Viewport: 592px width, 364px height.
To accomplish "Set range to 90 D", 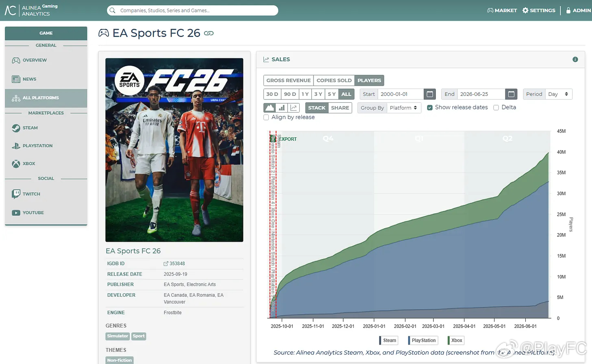I will pos(290,94).
